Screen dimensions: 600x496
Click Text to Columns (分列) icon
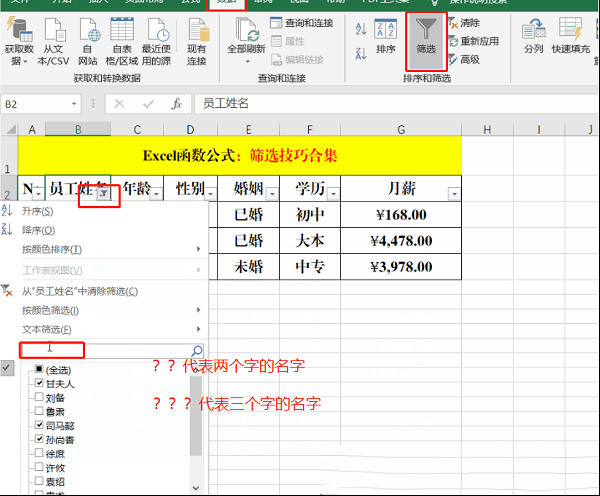pos(534,36)
